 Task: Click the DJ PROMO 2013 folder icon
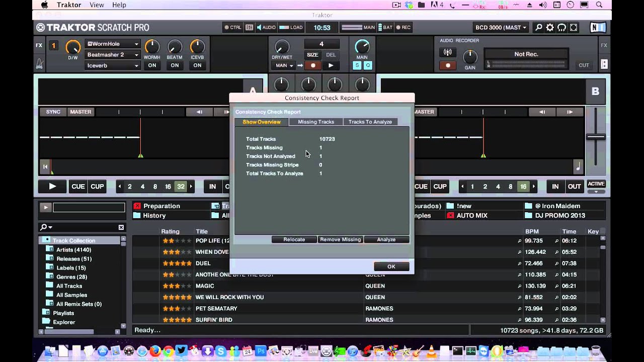(x=528, y=215)
